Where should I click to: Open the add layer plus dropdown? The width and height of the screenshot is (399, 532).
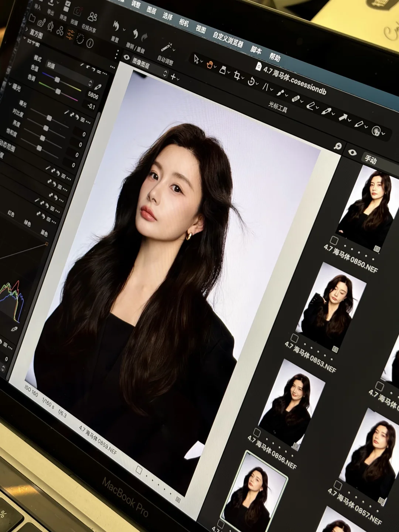[x=175, y=77]
